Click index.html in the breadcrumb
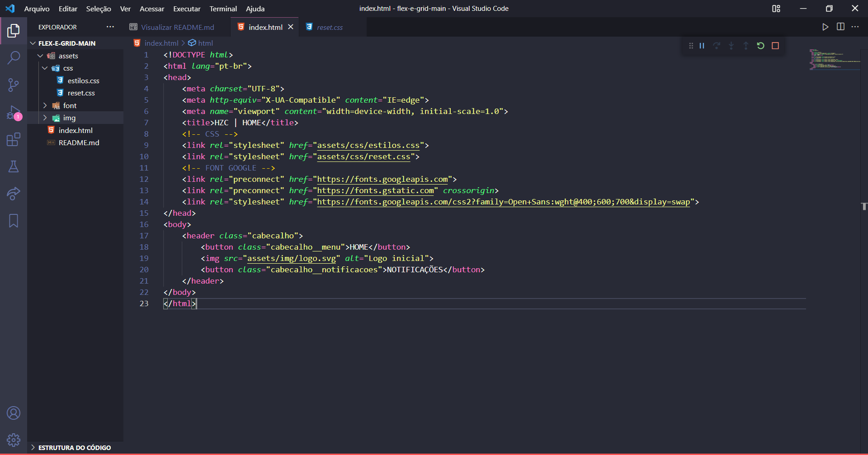The image size is (868, 455). pos(161,43)
